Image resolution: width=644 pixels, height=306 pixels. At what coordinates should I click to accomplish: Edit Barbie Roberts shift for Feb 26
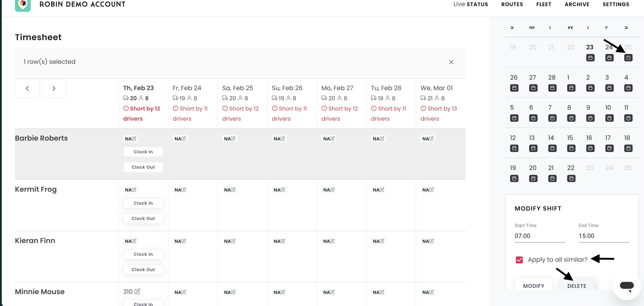tap(283, 138)
